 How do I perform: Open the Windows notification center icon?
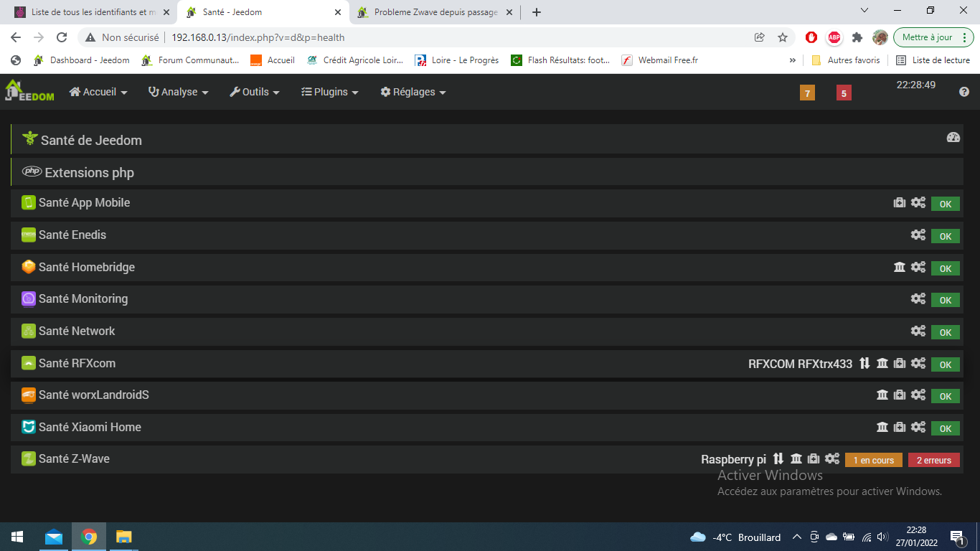pos(957,537)
